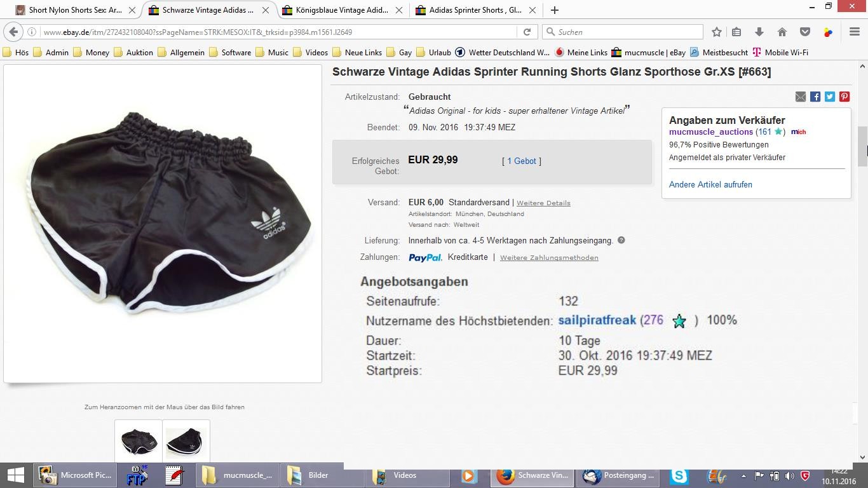Image resolution: width=868 pixels, height=488 pixels.
Task: Open Andere Artikel aufrufen link
Action: click(x=710, y=184)
